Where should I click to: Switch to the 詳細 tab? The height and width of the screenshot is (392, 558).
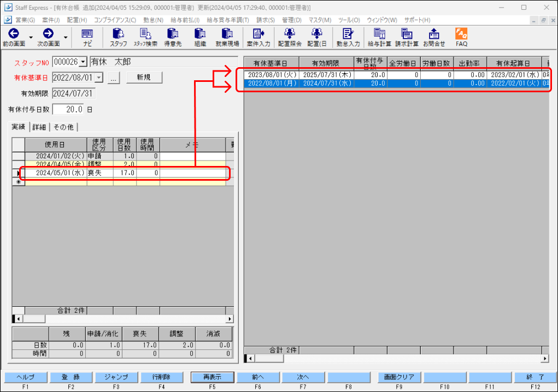point(39,127)
